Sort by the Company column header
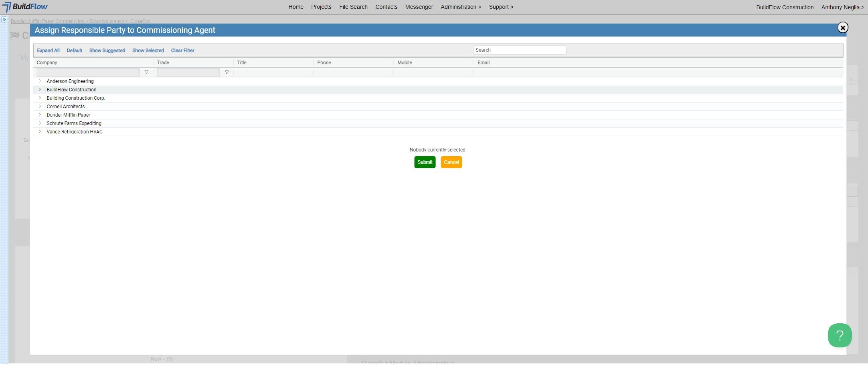 (x=47, y=63)
